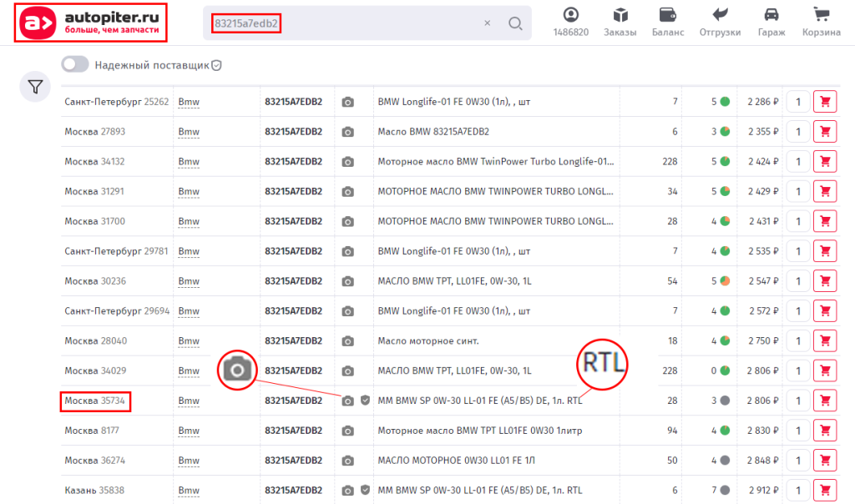Open the Корзина shopping cart
This screenshot has width=855, height=504.
click(x=822, y=23)
